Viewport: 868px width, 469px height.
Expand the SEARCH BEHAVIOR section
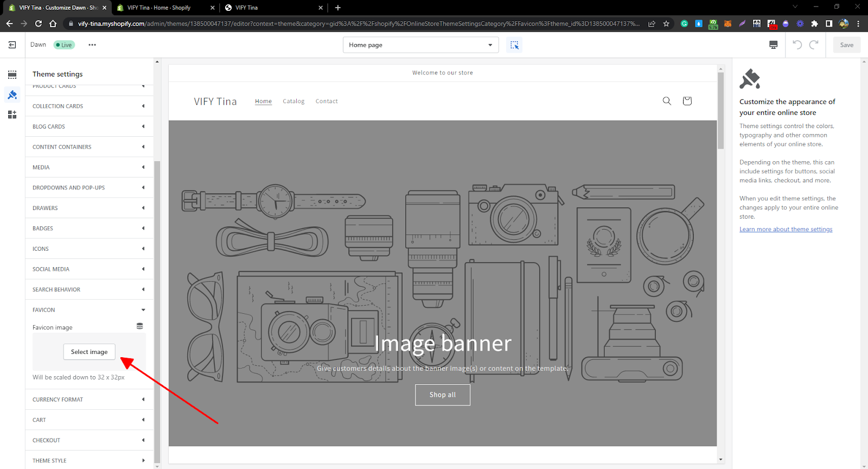89,289
